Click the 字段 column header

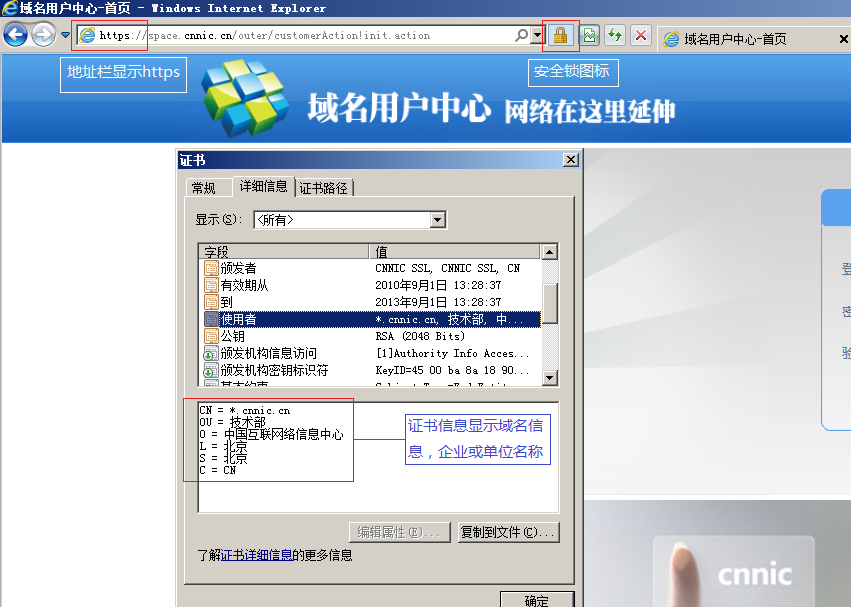[283, 251]
